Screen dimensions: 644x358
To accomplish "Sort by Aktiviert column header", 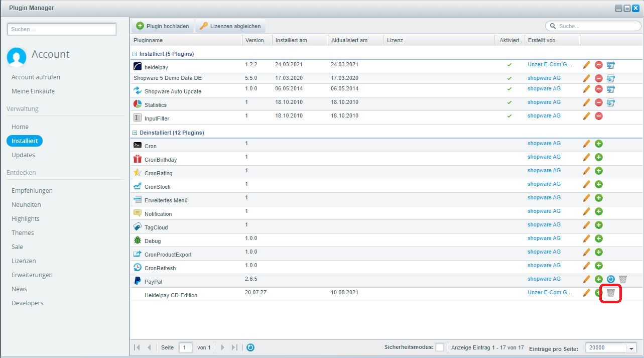I will coord(509,40).
